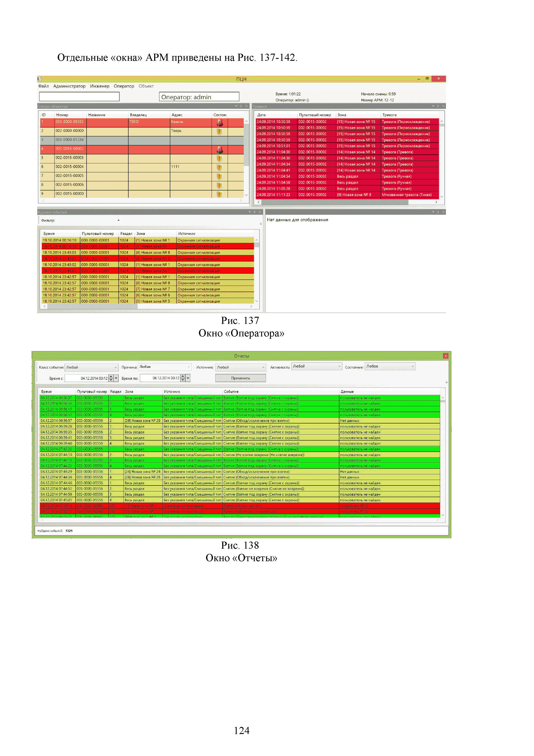
Task: Click the spinner arrows of Время по
Action: [x=183, y=378]
